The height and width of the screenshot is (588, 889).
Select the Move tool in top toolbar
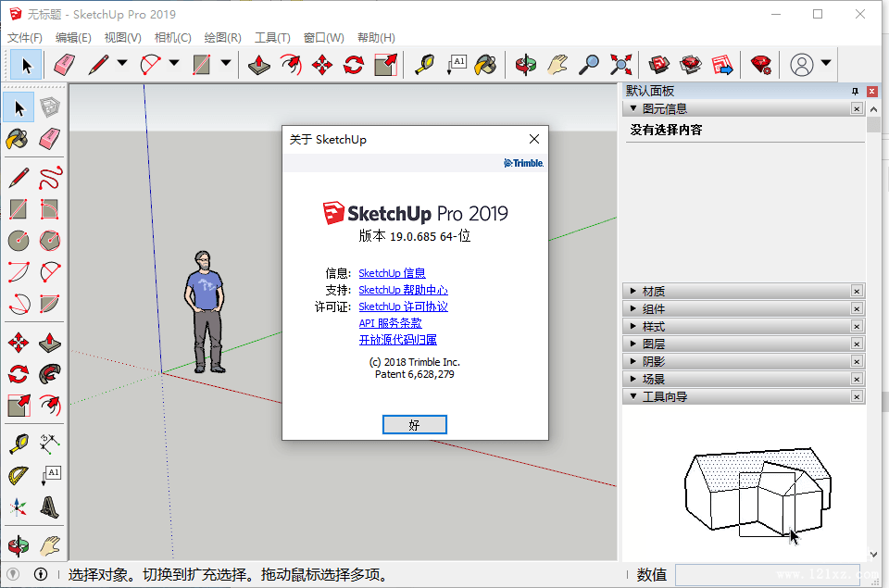(x=322, y=65)
